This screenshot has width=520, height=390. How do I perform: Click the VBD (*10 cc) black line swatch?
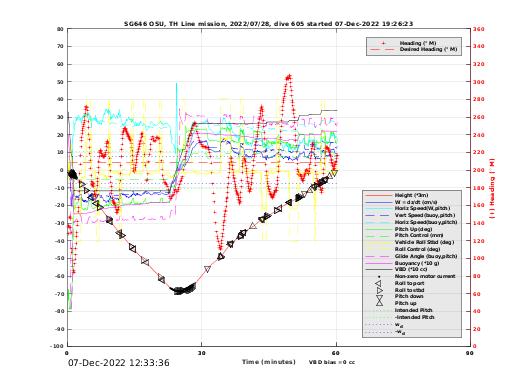coord(379,269)
